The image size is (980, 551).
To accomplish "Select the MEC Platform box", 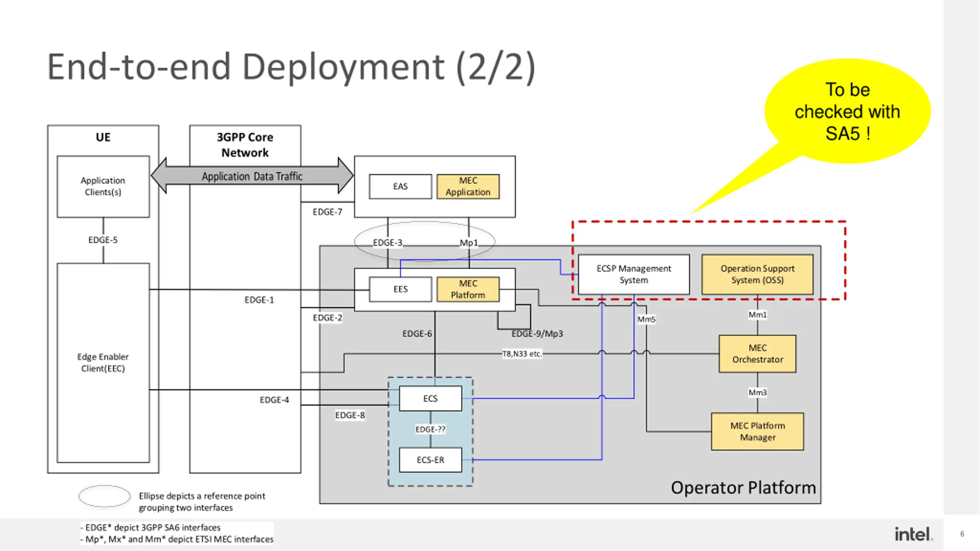I will pyautogui.click(x=468, y=289).
